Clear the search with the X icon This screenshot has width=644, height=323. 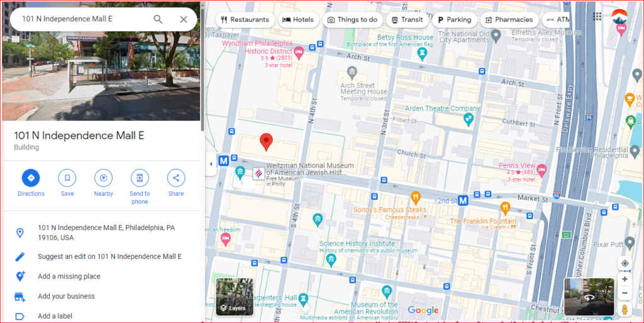[184, 19]
